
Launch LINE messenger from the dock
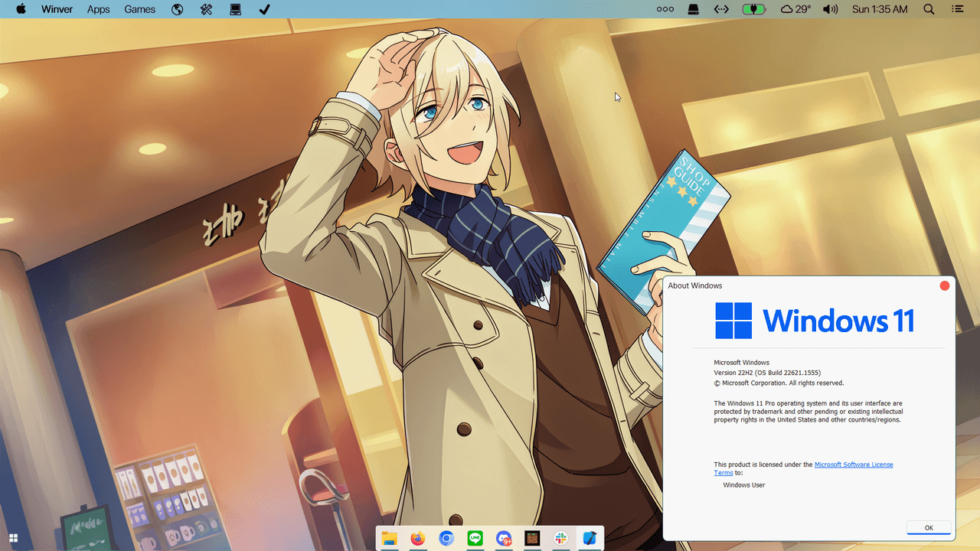pyautogui.click(x=475, y=539)
